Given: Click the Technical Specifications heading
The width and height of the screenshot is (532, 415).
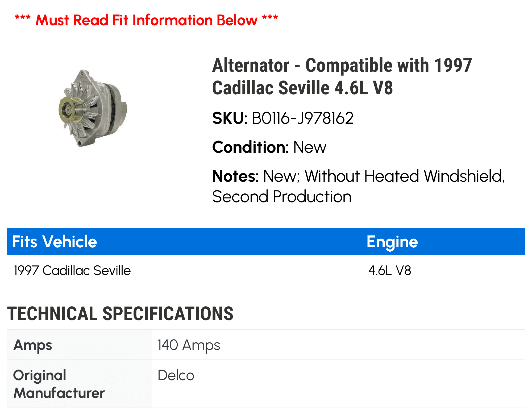Looking at the screenshot, I should coord(120,314).
